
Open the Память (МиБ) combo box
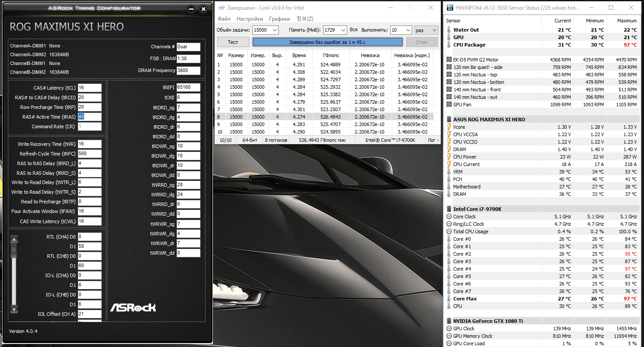[x=342, y=30]
